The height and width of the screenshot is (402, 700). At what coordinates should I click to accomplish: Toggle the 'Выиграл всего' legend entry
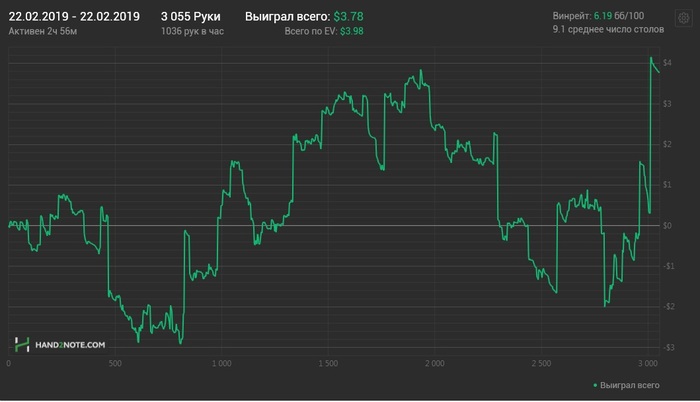[626, 385]
